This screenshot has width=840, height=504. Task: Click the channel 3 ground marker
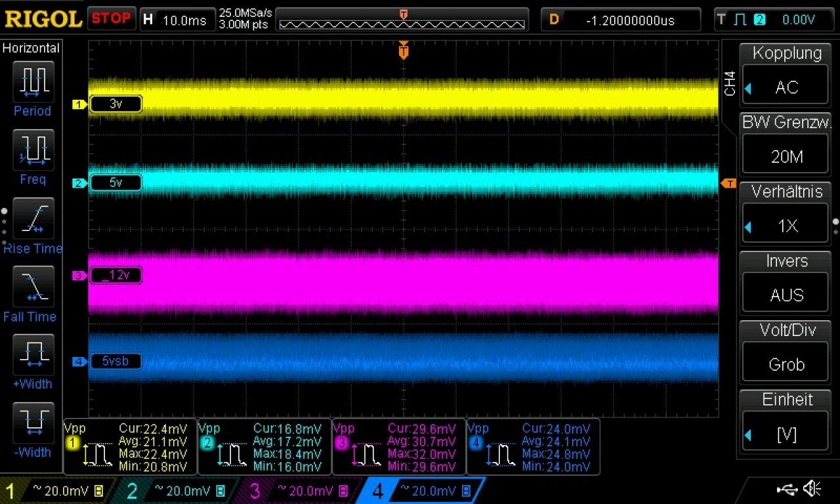79,276
